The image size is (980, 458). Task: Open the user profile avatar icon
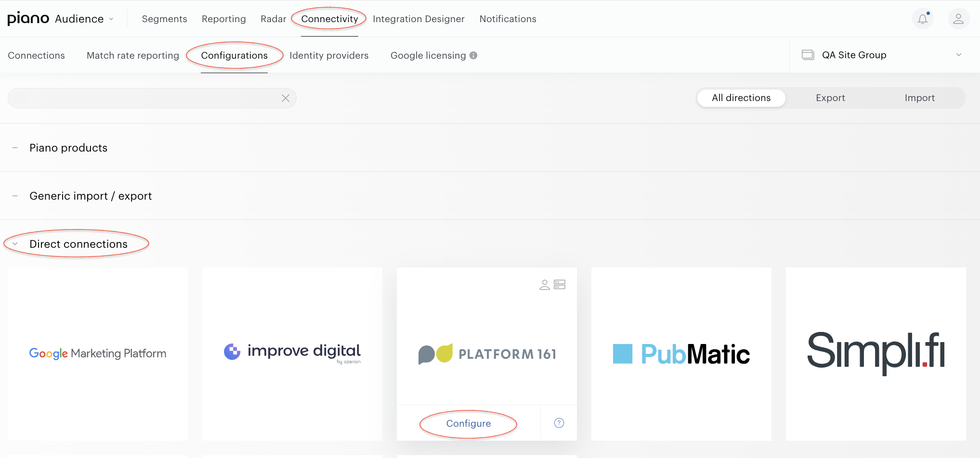958,19
